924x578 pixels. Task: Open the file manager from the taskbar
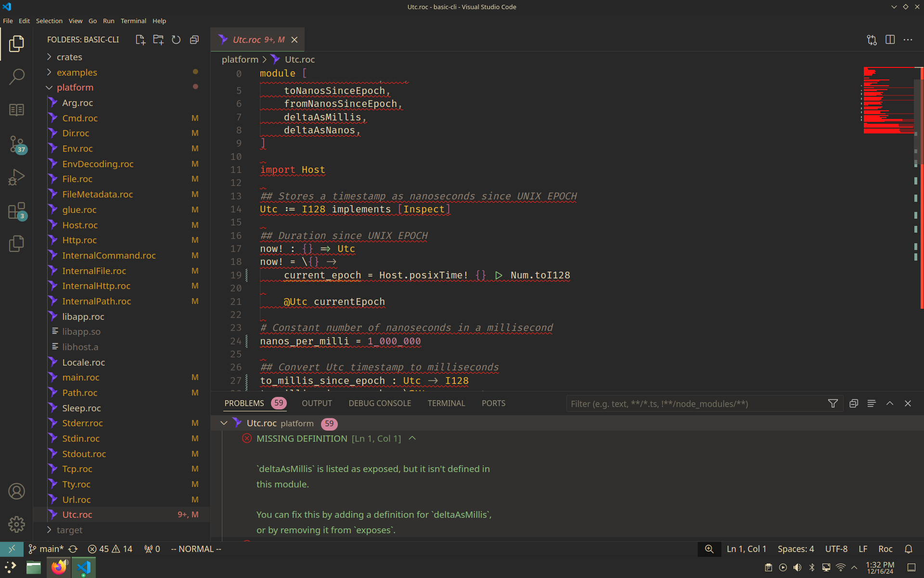point(34,567)
